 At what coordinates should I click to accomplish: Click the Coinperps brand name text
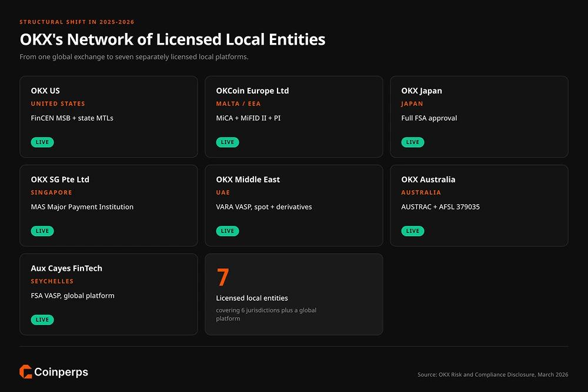click(x=61, y=372)
